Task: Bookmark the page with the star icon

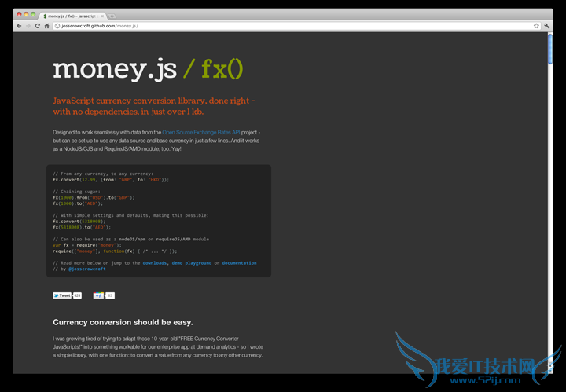Action: click(x=536, y=26)
